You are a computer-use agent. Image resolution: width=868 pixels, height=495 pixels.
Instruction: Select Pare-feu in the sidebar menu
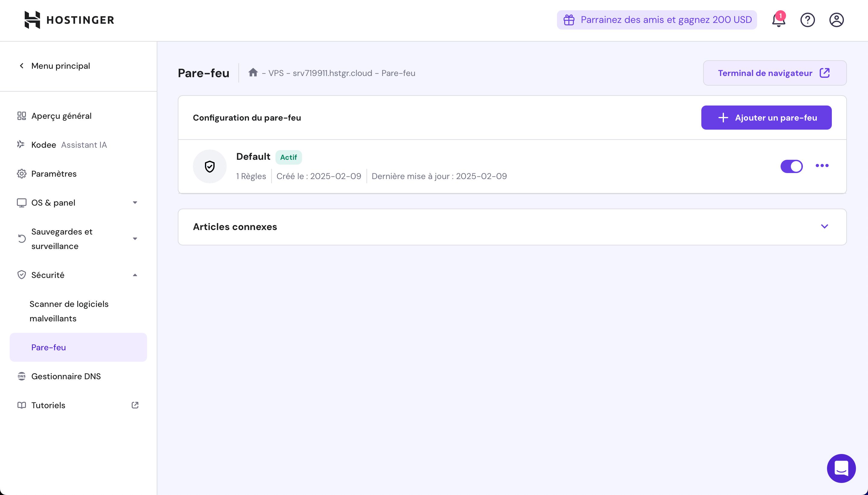click(x=48, y=346)
